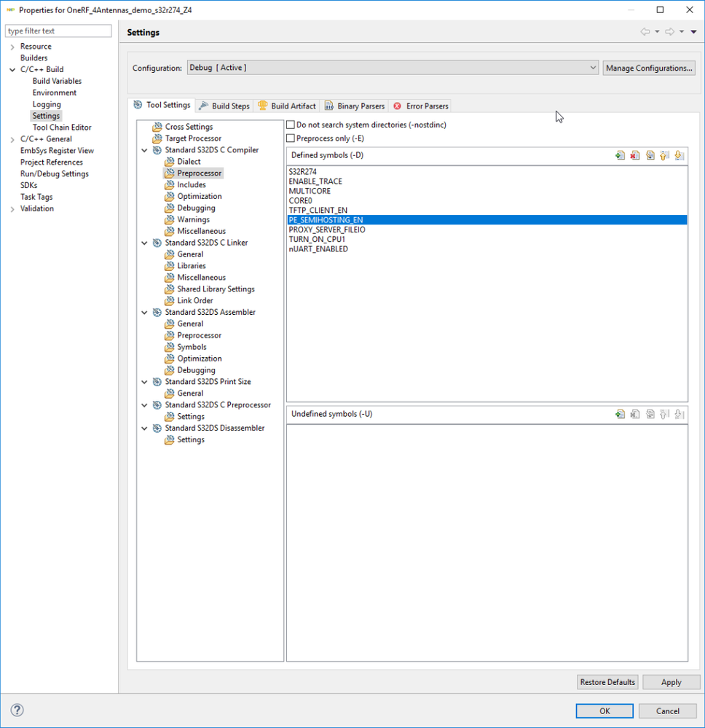Image resolution: width=705 pixels, height=728 pixels.
Task: Collapse Standard S32DS Print Size
Action: pos(144,382)
